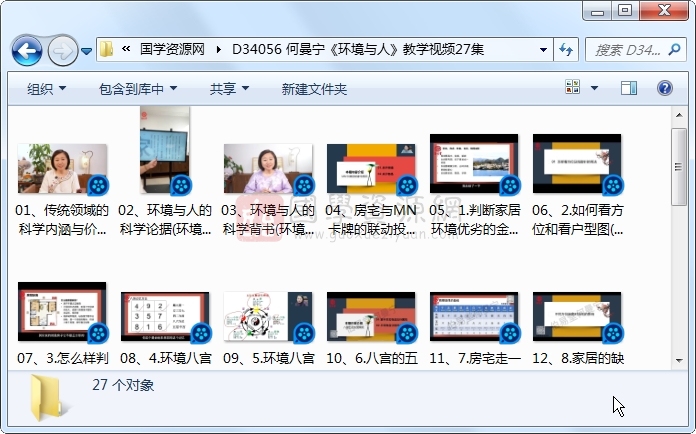Select the 国学资源网 breadcrumb
The image size is (696, 434).
click(x=172, y=49)
